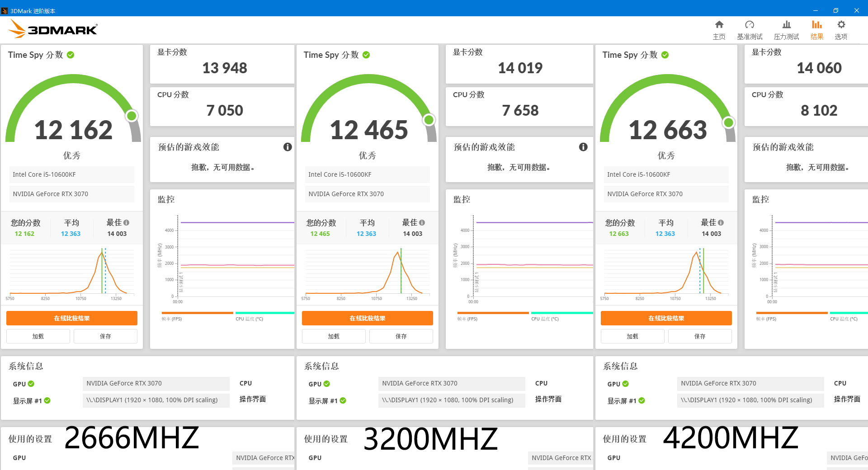Click the 显卡分数 value 13 948
The width and height of the screenshot is (868, 470).
(225, 68)
